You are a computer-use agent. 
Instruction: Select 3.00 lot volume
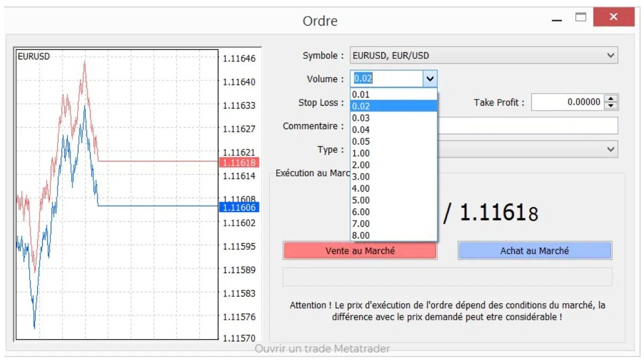393,176
